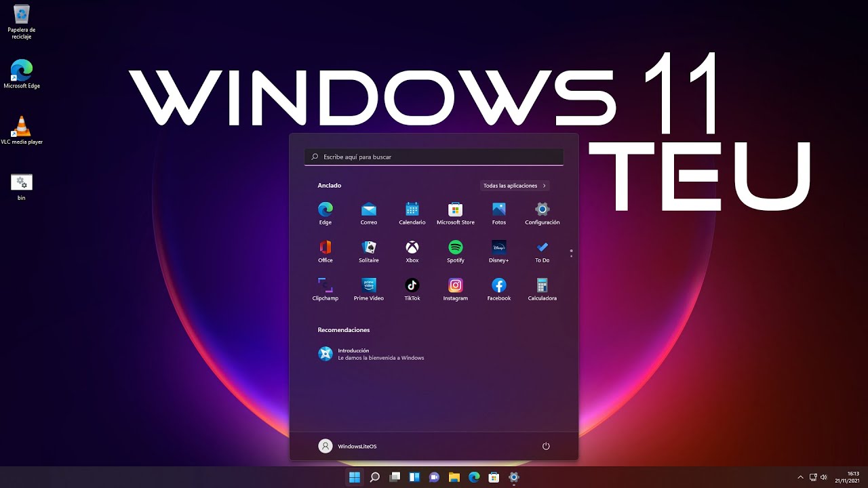The height and width of the screenshot is (488, 868).
Task: Click the Escribe aquí para buscar box
Action: [434, 157]
